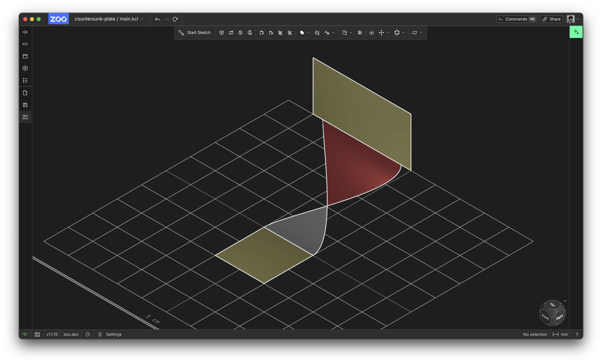Choose the Revolve tool icon
The image size is (602, 364).
tap(250, 33)
